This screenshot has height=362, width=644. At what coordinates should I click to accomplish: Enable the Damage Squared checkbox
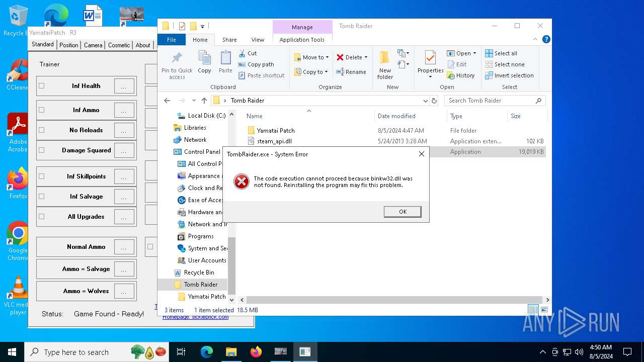pos(41,150)
